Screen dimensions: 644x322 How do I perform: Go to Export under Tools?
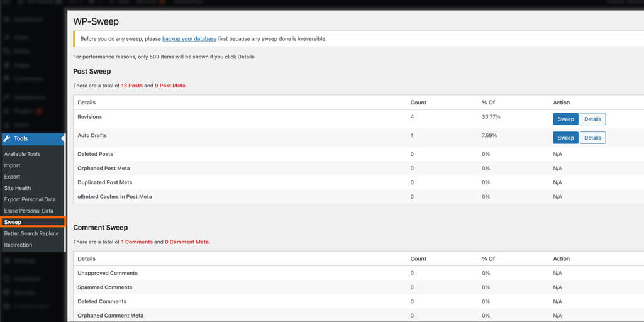[12, 177]
